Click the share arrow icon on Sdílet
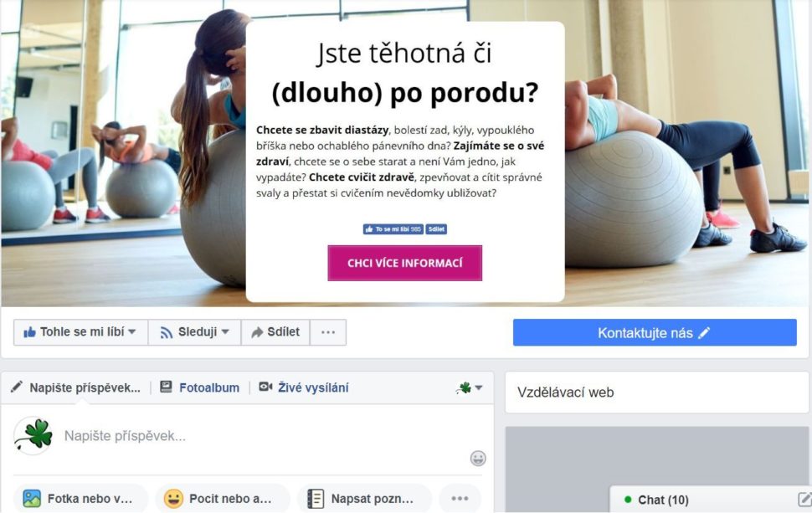The height and width of the screenshot is (513, 812). (x=257, y=332)
